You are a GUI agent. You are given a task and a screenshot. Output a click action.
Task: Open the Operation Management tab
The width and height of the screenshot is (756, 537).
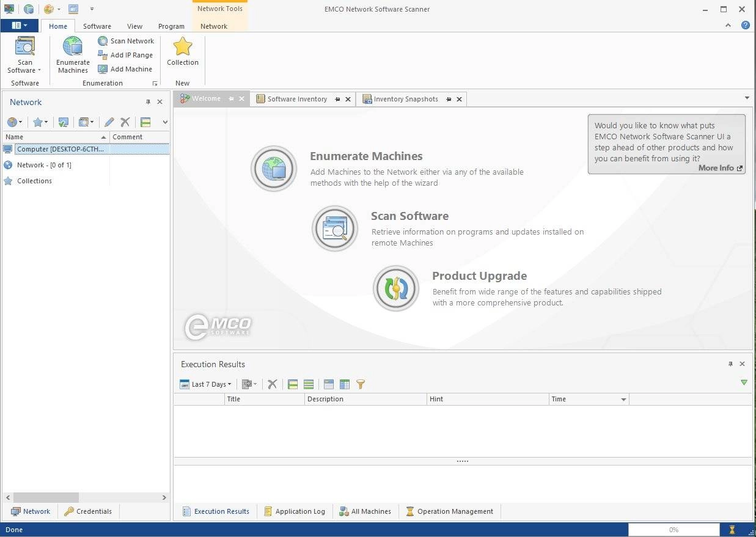tap(449, 511)
